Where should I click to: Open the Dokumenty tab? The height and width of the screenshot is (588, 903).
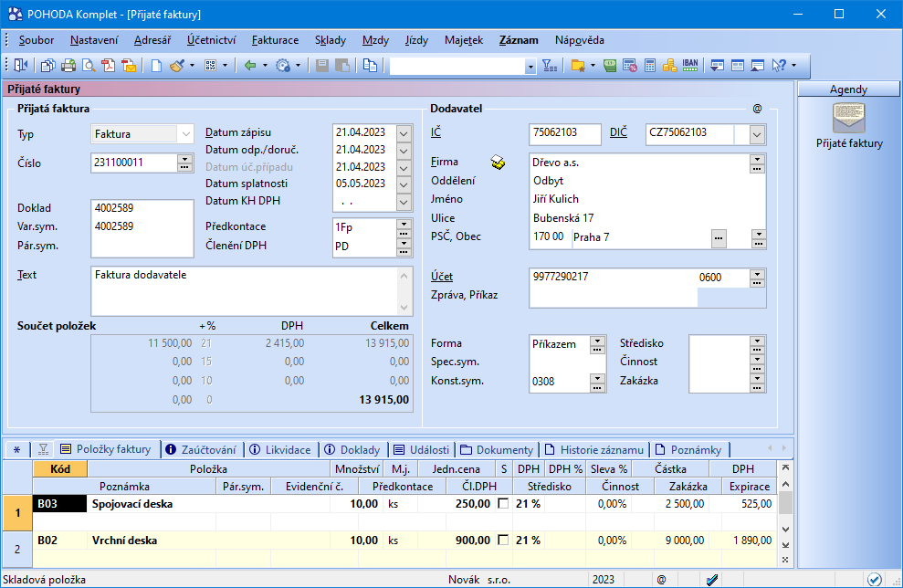tap(498, 450)
